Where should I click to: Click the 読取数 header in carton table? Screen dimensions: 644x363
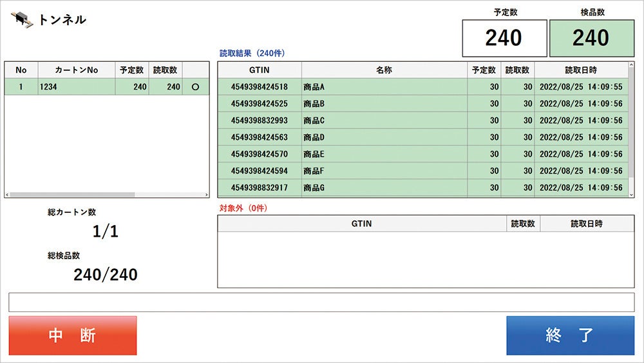pos(165,70)
